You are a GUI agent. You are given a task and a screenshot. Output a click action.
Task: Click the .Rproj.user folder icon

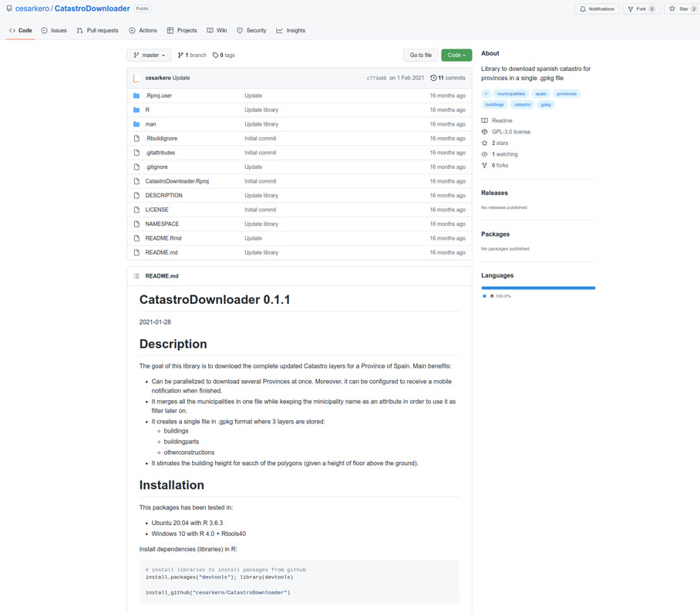136,96
